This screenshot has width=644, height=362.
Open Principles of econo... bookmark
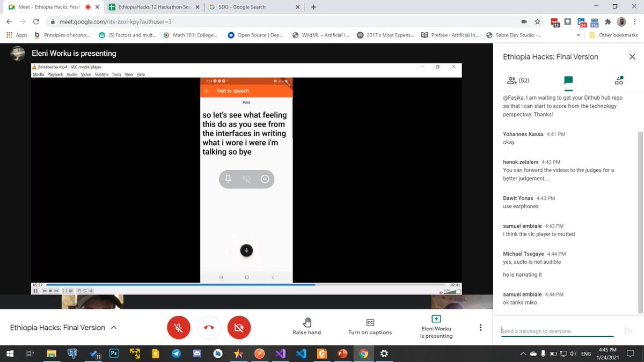tap(62, 35)
